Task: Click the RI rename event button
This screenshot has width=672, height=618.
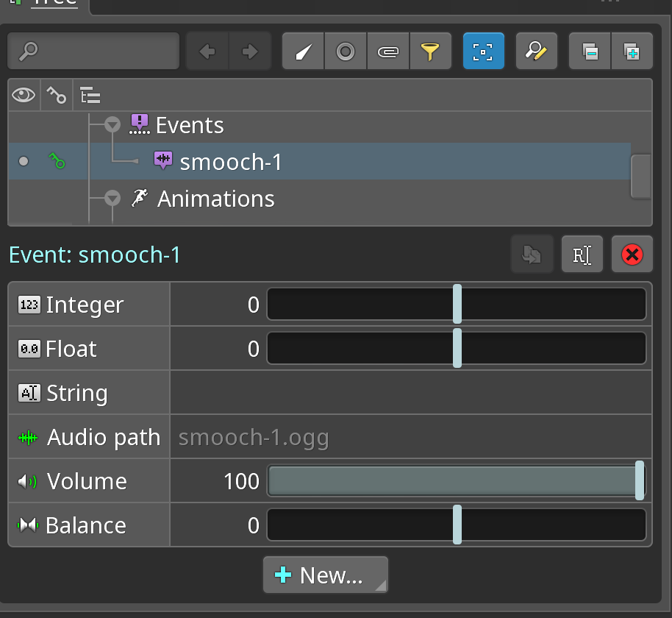Action: [x=582, y=254]
